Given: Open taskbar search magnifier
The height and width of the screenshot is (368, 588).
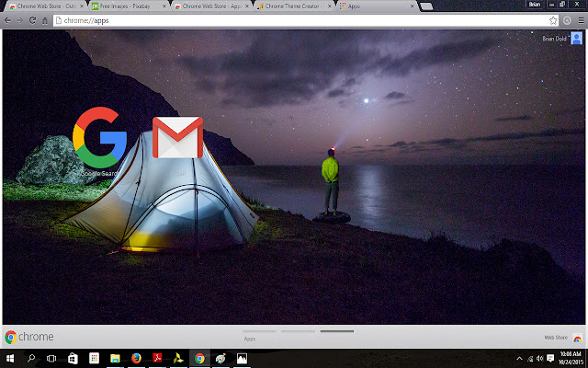Looking at the screenshot, I should point(31,359).
